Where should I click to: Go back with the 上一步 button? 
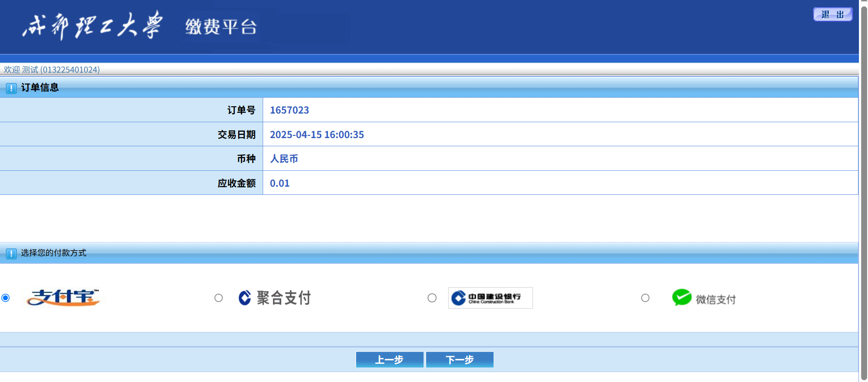point(389,360)
